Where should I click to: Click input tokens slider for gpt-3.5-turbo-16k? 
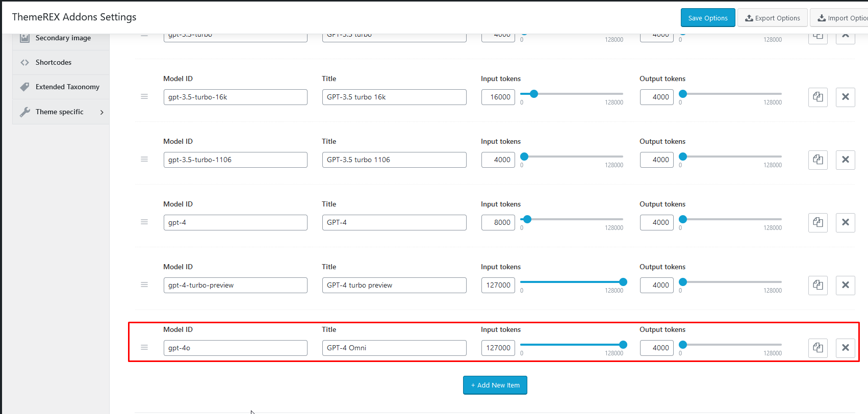(x=572, y=94)
